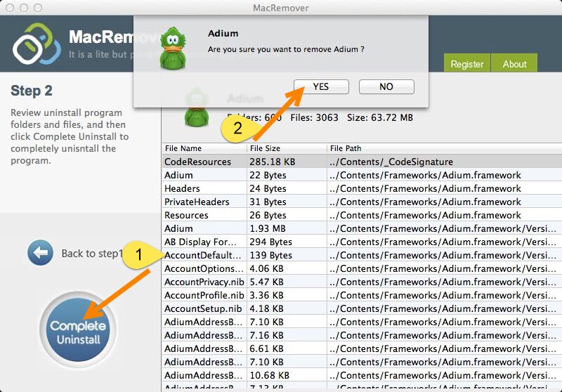Select the AccountPrivacy.nib row

coord(362,282)
